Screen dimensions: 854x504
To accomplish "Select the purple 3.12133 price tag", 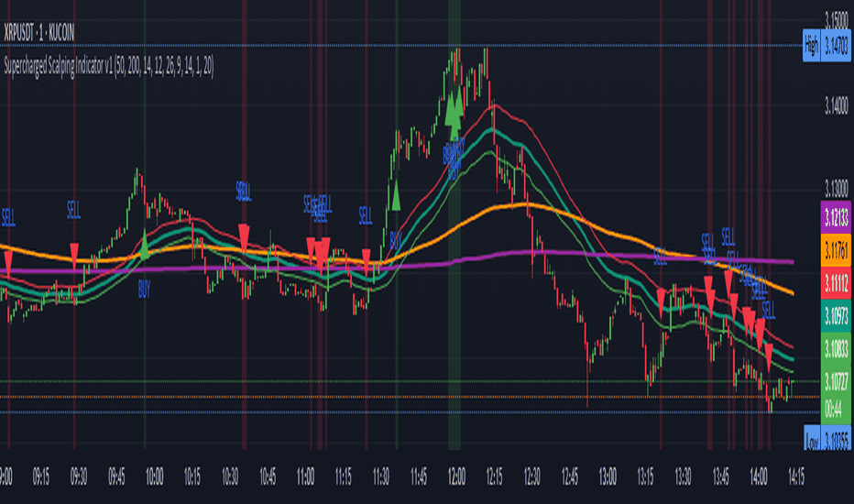I will point(836,217).
